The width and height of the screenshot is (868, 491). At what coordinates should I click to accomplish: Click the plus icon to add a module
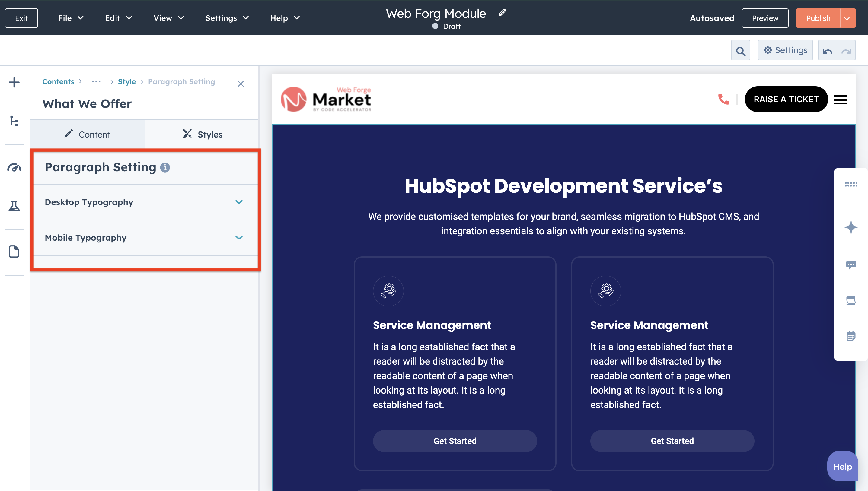(14, 82)
